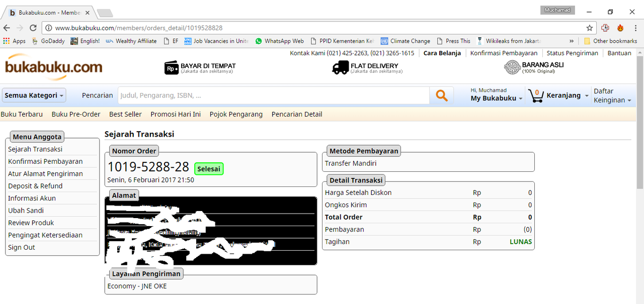Click the Muchamad Chrome profile button

point(558,10)
